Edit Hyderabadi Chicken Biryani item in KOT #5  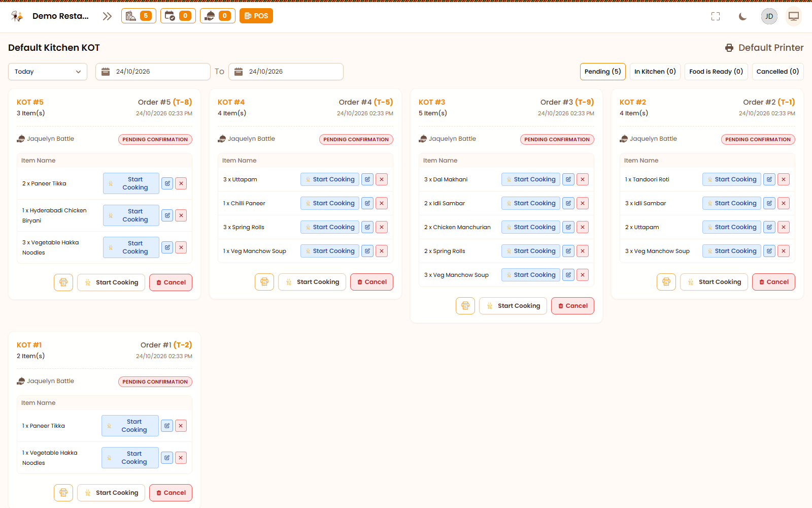point(167,215)
